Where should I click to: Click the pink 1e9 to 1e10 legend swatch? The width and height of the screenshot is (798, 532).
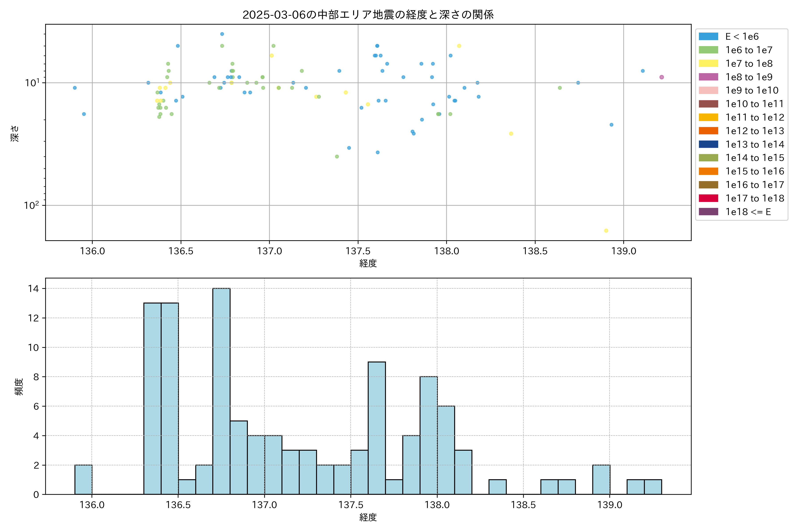coord(708,91)
